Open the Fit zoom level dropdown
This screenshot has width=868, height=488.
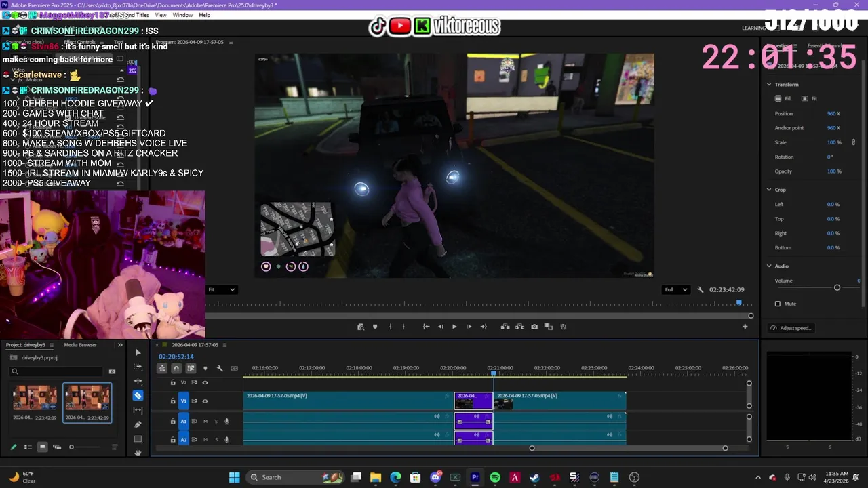click(222, 289)
